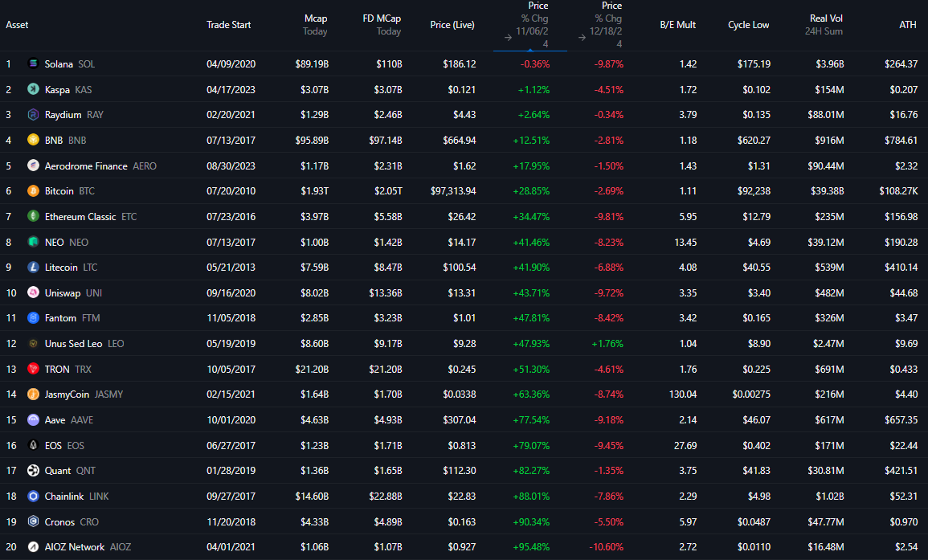Open the Solana SOL asset name
928x560 pixels.
70,64
